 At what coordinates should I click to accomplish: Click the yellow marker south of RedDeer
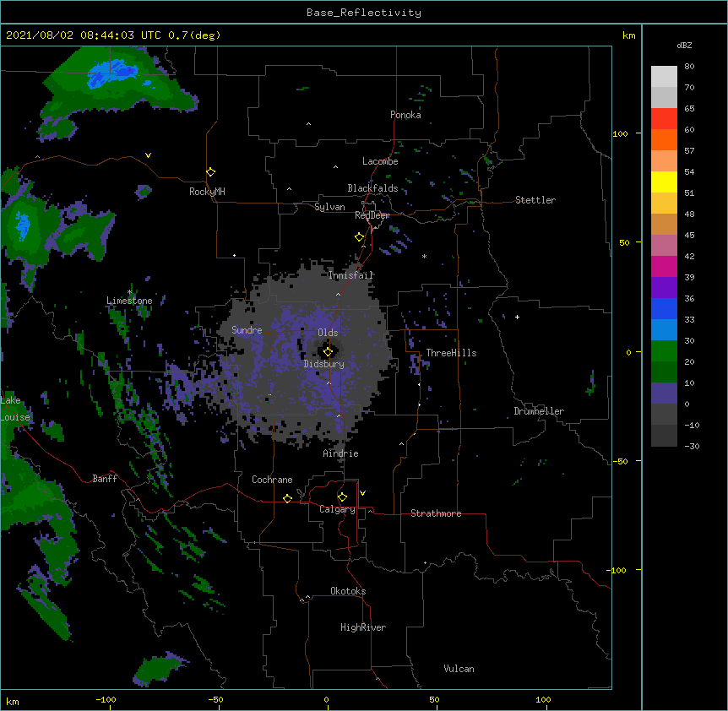(360, 237)
